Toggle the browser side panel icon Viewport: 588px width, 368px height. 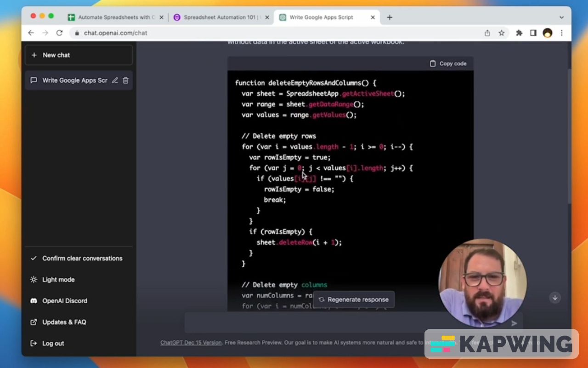pyautogui.click(x=533, y=33)
